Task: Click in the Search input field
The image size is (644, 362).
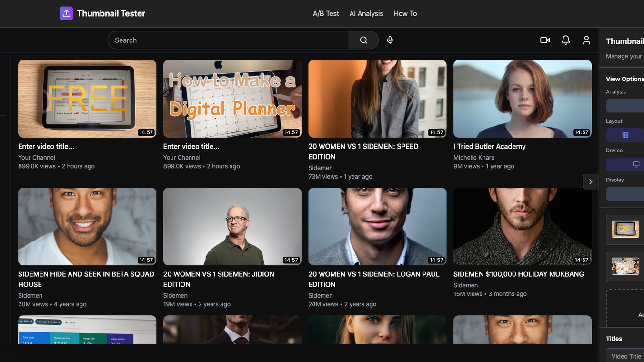Action: [229, 40]
